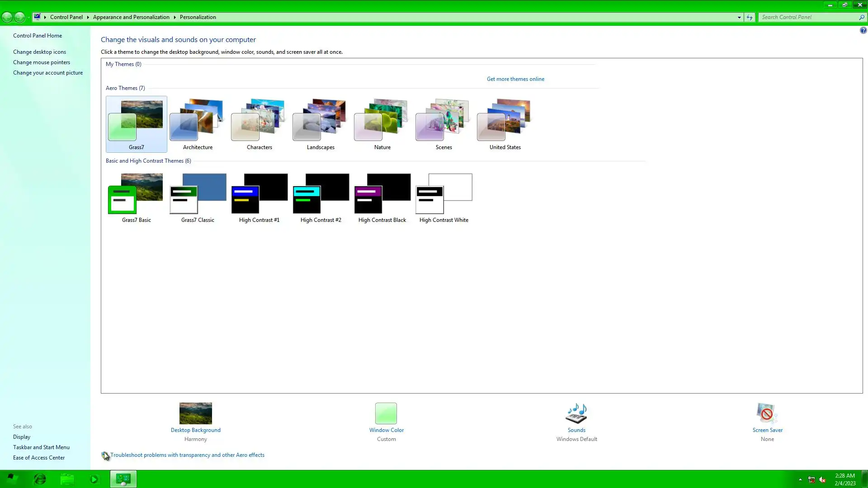Open the Sounds settings icon
The height and width of the screenshot is (488, 868).
click(576, 413)
